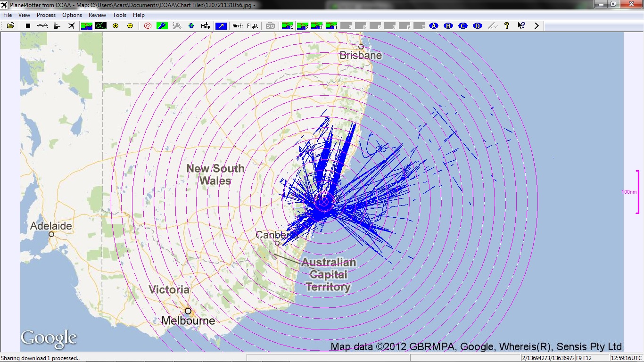Image resolution: width=644 pixels, height=362 pixels.
Task: Select saved chart 4 icon
Action: point(331,26)
